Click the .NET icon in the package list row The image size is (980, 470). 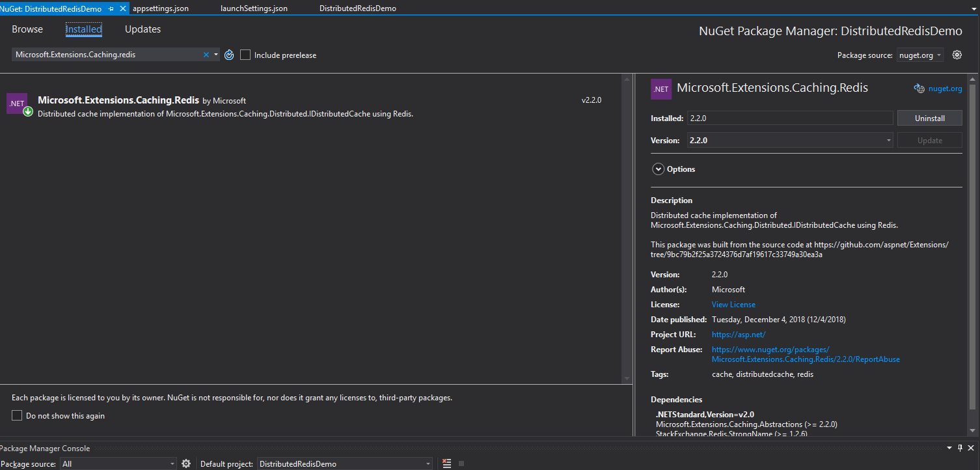18,104
